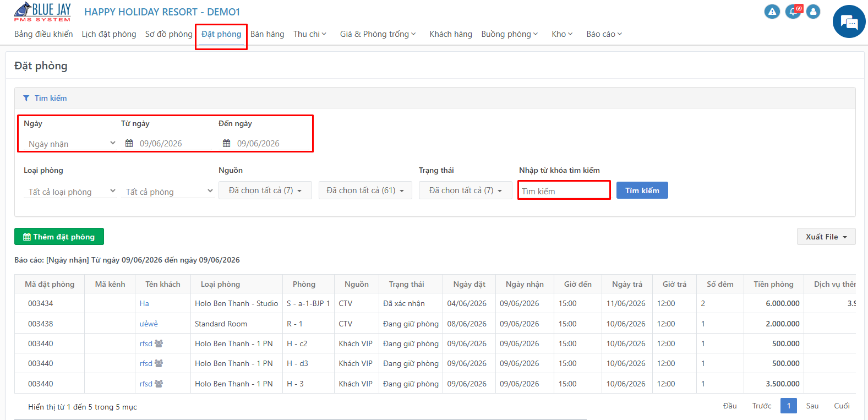Open the Xuất File export dropdown
Image resolution: width=868 pixels, height=420 pixels.
(x=826, y=237)
